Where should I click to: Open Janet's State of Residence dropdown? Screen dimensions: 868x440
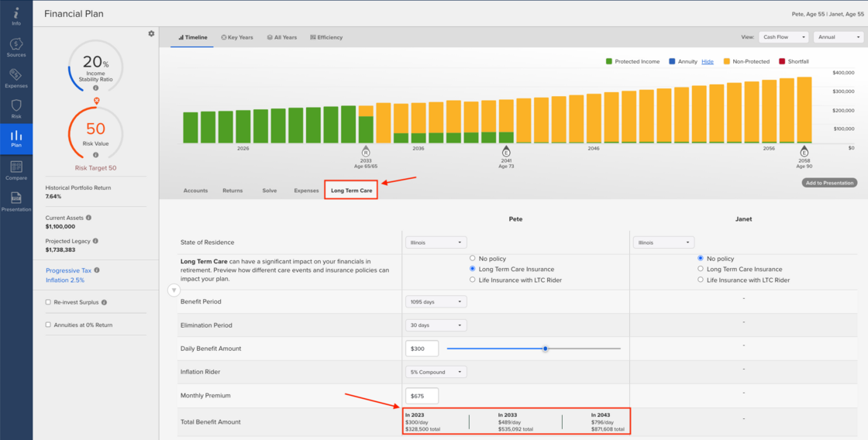coord(663,242)
